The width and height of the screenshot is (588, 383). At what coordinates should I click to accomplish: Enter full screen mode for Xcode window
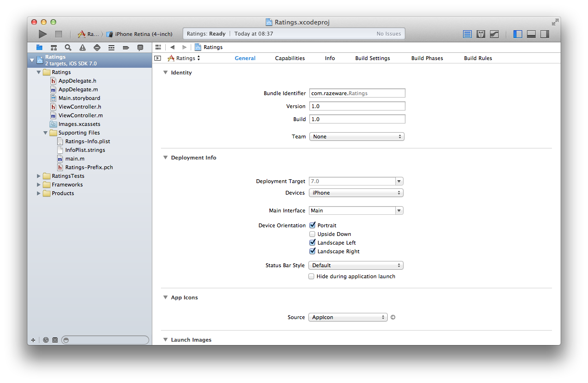555,22
